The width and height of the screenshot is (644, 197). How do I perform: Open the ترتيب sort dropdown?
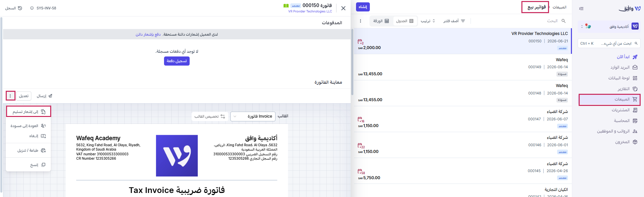click(428, 21)
